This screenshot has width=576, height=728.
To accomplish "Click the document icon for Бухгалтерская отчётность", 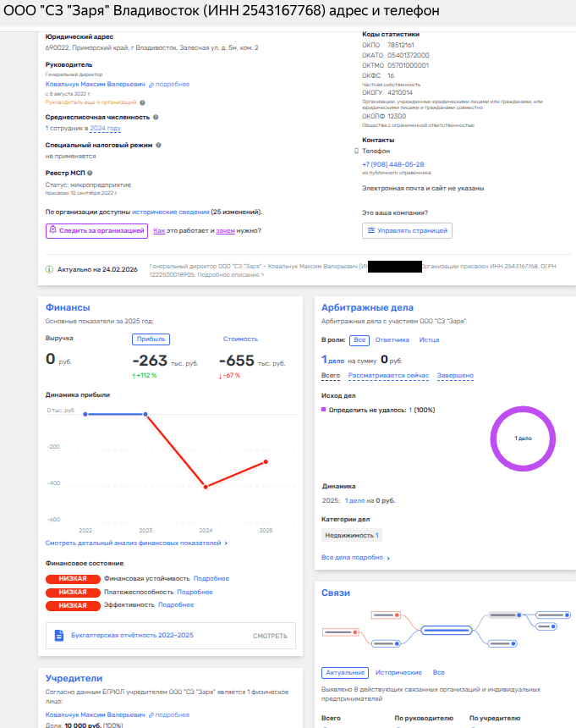I will 59,635.
